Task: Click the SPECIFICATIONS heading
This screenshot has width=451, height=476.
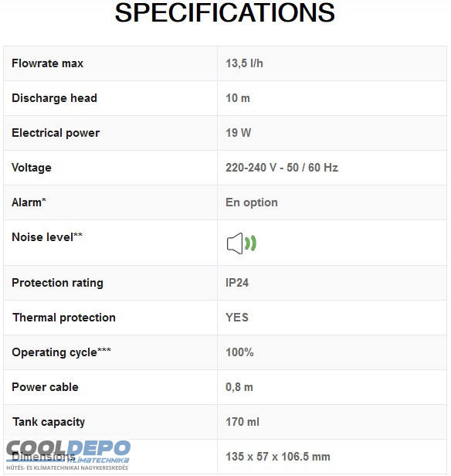Action: [x=225, y=12]
